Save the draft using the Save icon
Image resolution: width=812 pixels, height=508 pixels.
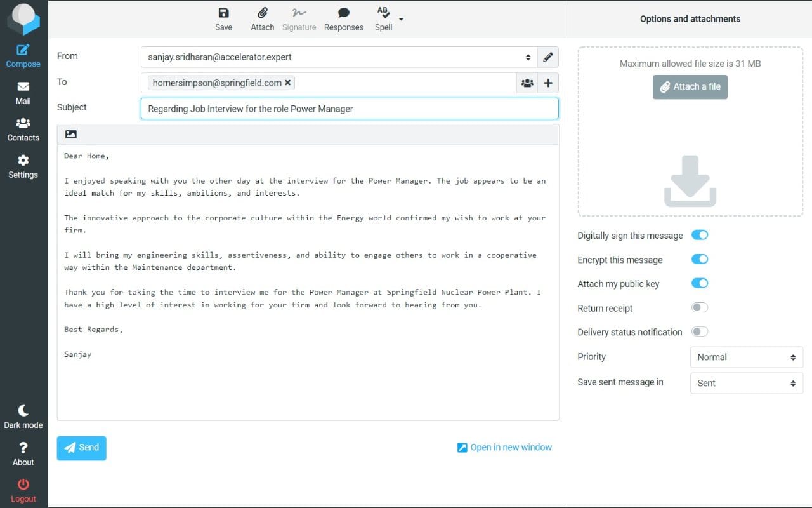(223, 18)
